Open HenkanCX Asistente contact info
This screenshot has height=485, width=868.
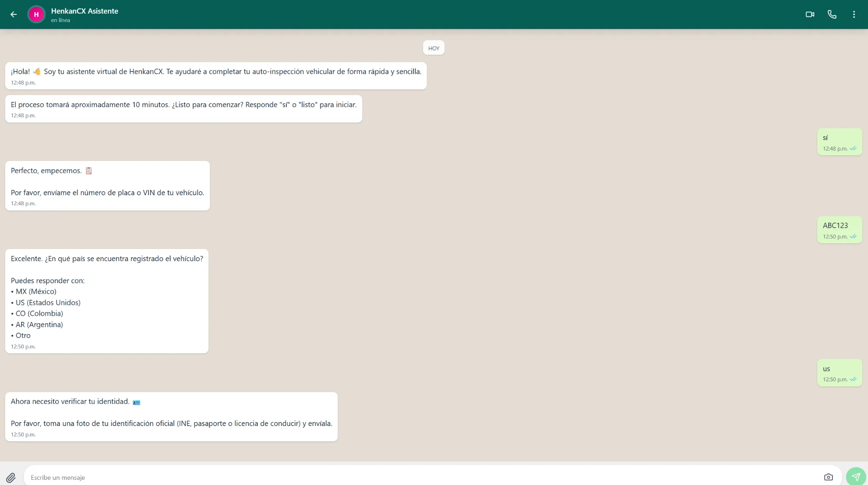click(85, 11)
